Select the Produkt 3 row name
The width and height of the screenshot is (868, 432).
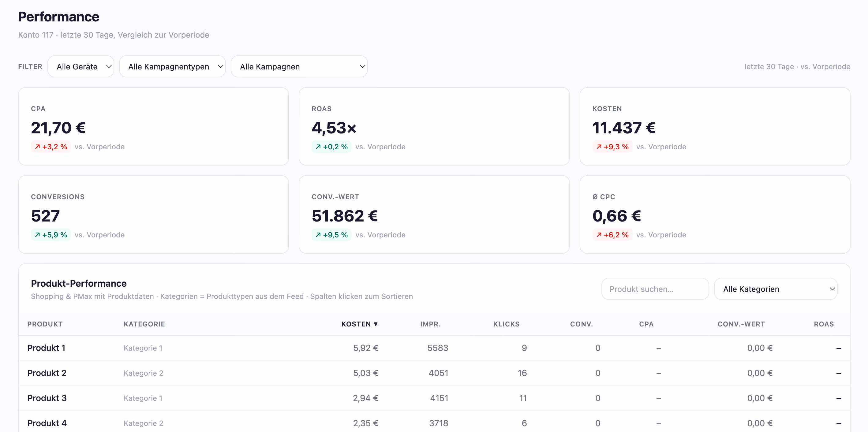47,398
